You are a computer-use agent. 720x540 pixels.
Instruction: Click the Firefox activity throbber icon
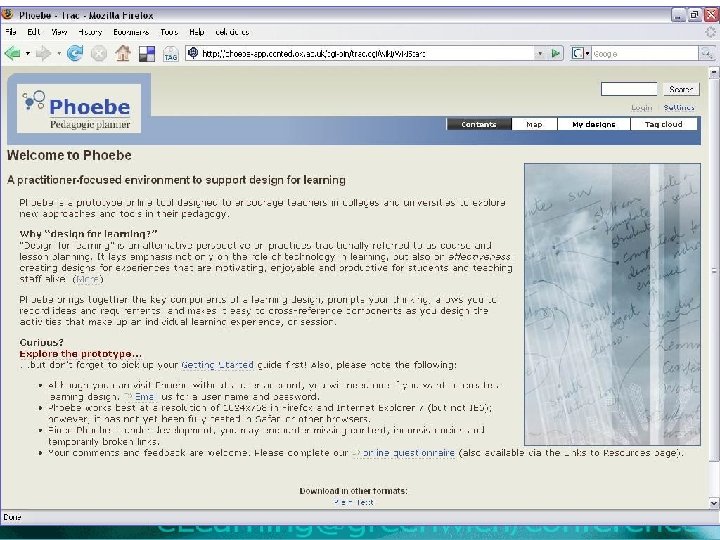(711, 32)
